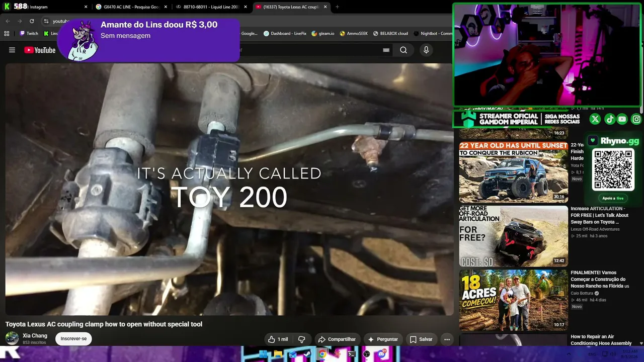644x362 pixels.
Task: Like the video with 1 mil likes
Action: [278, 339]
